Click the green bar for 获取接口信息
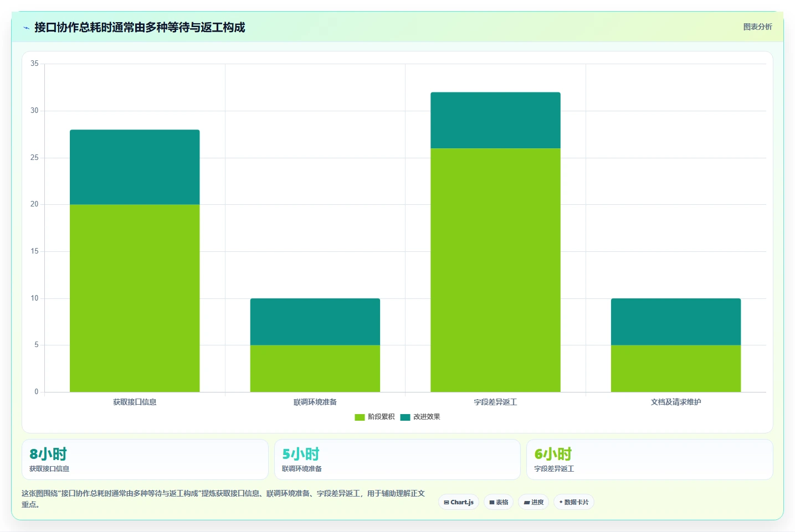795x532 pixels. click(x=135, y=298)
